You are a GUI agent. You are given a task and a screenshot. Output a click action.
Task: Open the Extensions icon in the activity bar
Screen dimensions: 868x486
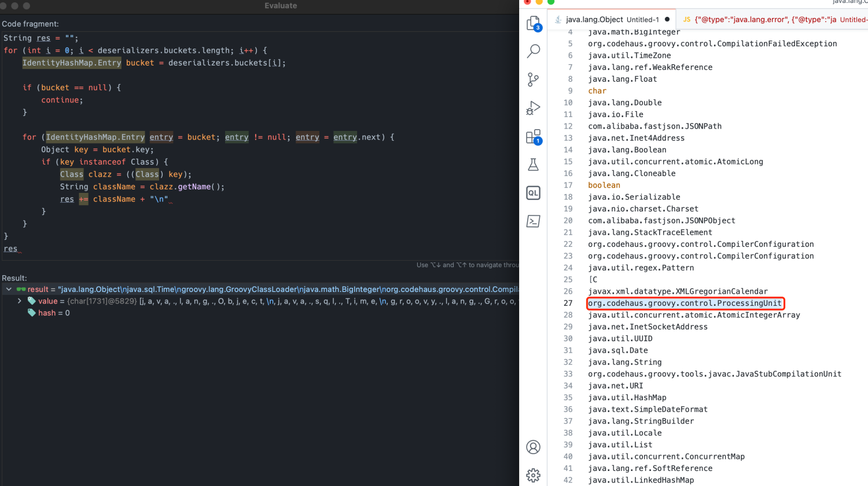[x=533, y=137]
